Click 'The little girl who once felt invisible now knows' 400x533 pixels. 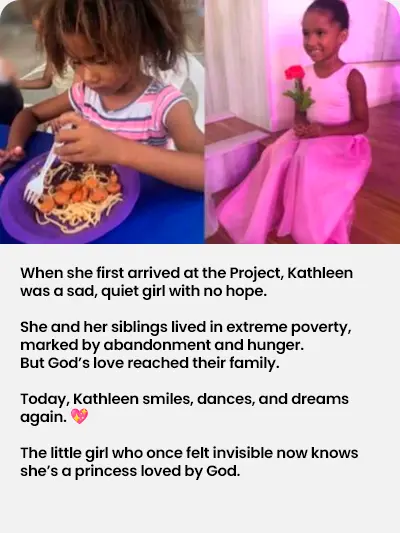tap(189, 453)
